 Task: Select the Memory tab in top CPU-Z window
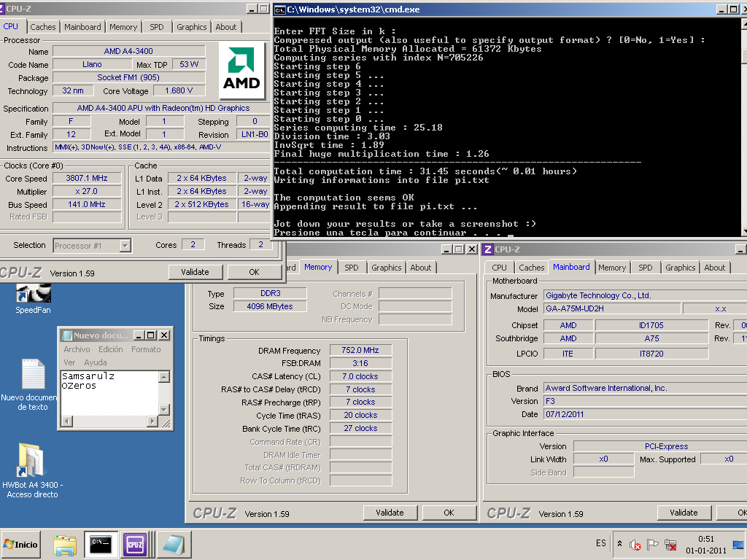[123, 27]
